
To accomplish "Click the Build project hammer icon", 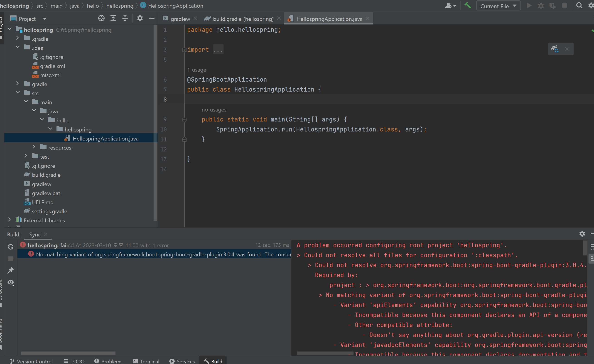I will pos(467,5).
